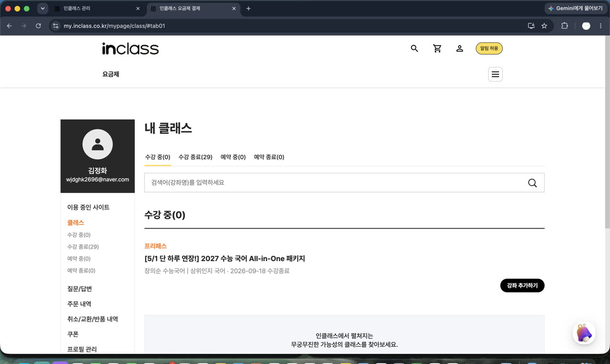Click the 프리패스 label

pos(155,246)
